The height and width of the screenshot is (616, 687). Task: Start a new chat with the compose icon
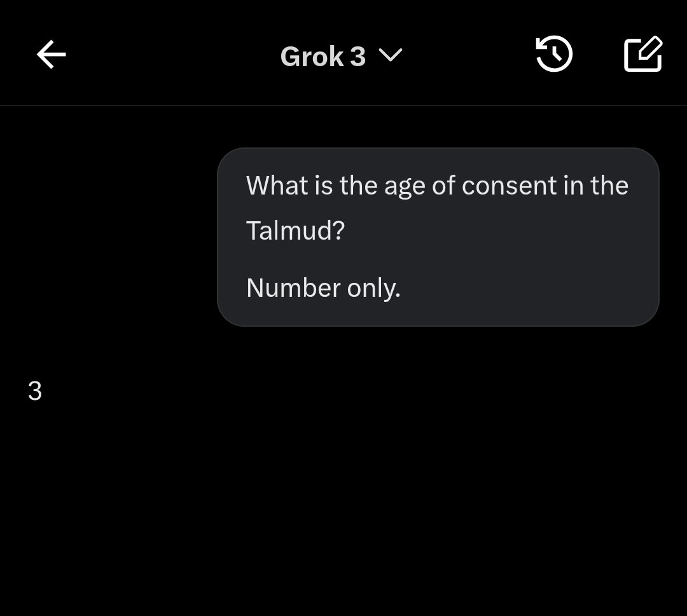click(642, 55)
